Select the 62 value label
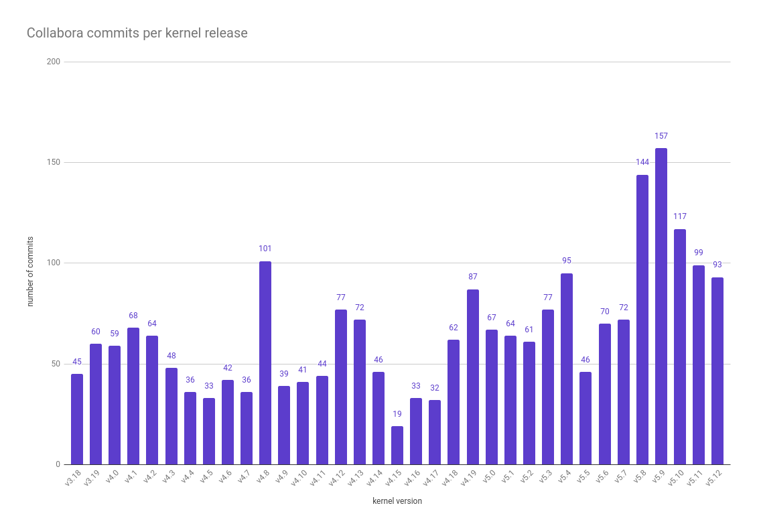The height and width of the screenshot is (532, 757). click(454, 328)
